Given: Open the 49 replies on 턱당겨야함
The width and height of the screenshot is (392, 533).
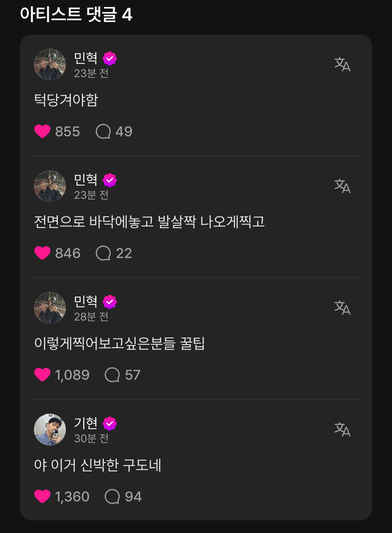Looking at the screenshot, I should tap(103, 131).
